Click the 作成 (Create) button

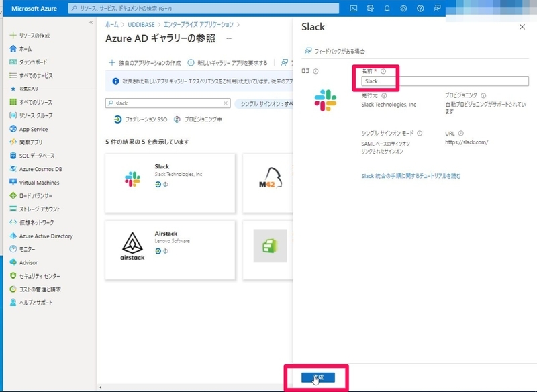point(318,377)
